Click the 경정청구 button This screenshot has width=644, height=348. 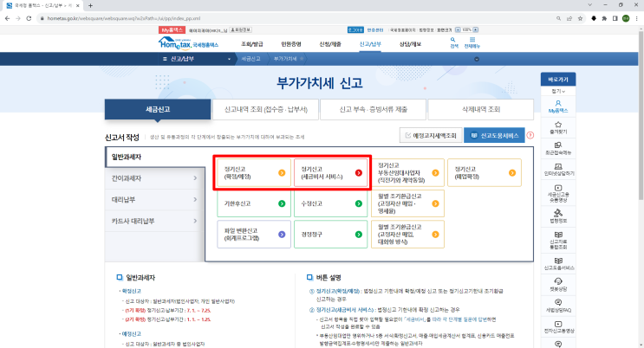pos(330,235)
